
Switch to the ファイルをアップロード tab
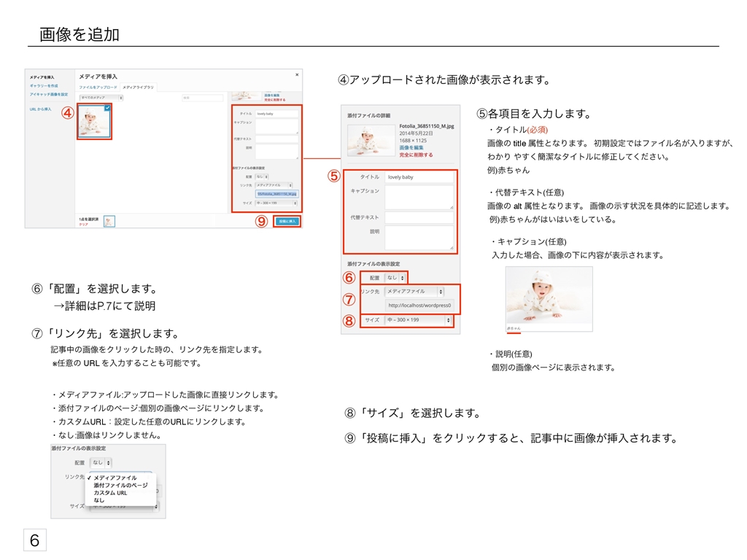[x=98, y=87]
